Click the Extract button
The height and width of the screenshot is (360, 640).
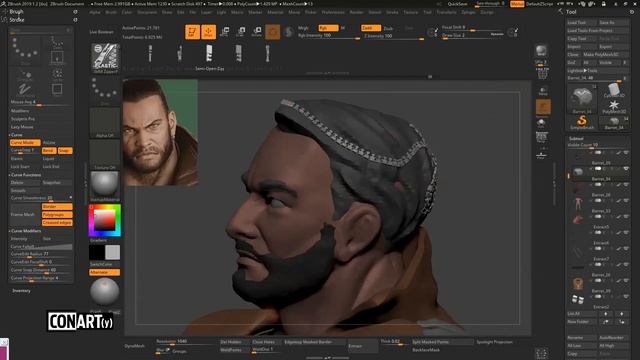362,346
